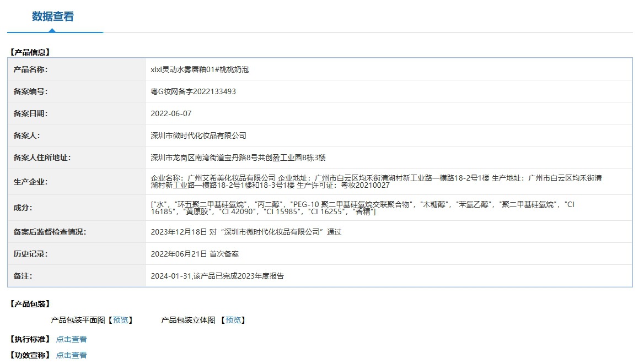The image size is (639, 364).
Task: Click the 【功效宣称】 label
Action: click(30, 355)
